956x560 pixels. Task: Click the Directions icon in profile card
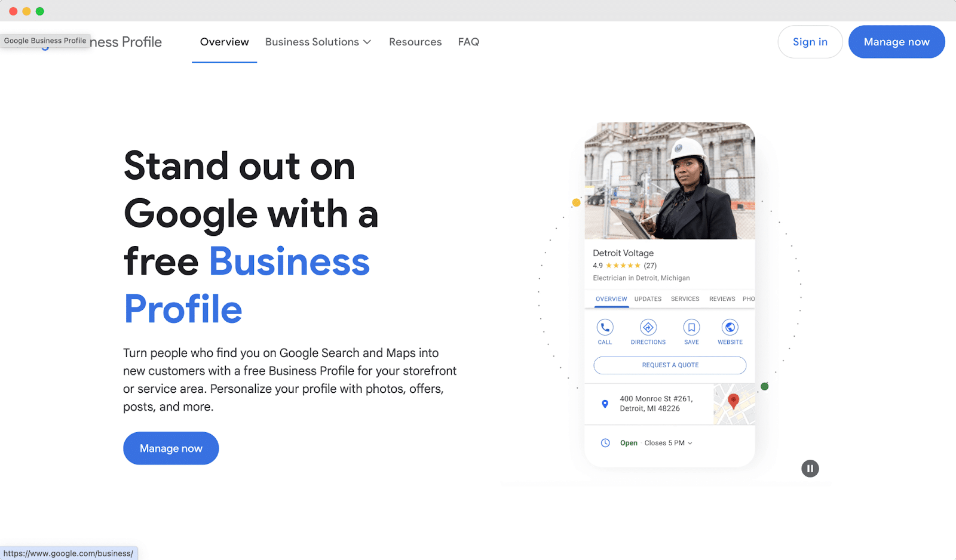[648, 327]
